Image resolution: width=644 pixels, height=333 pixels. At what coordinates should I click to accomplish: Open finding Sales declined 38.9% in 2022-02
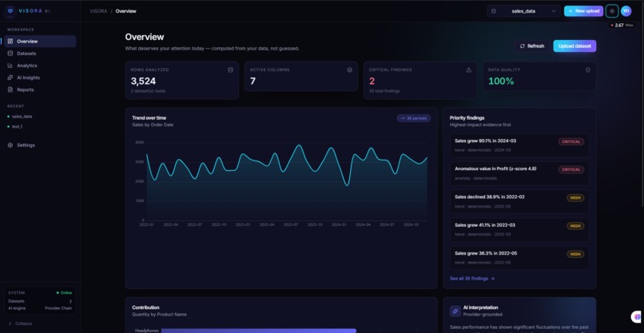coord(519,201)
